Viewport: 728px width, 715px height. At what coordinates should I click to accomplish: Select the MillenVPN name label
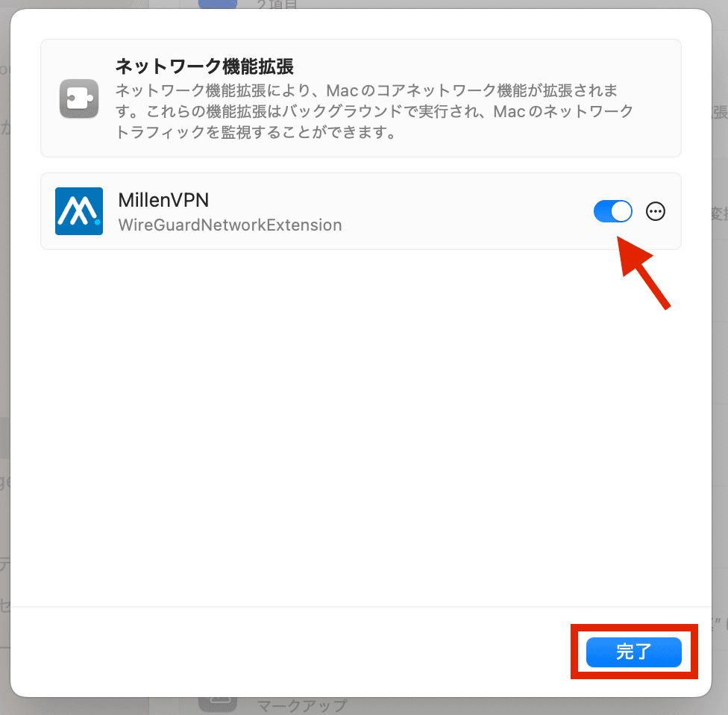[163, 200]
